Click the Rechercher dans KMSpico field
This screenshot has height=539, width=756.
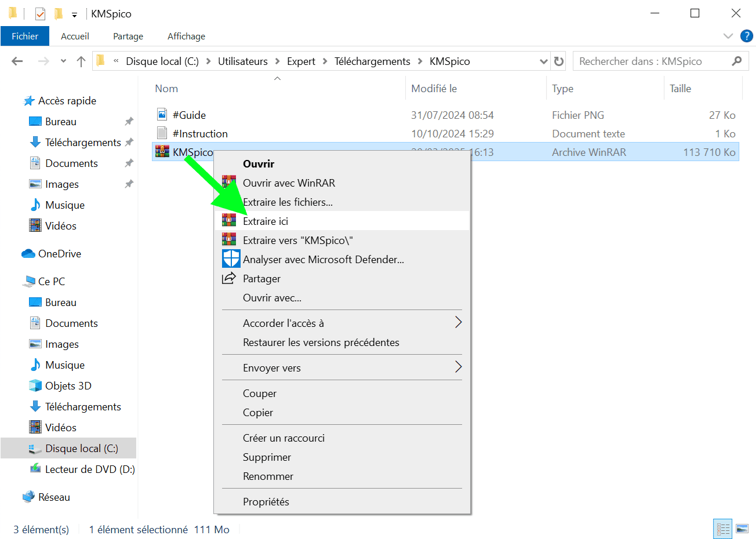pos(649,61)
